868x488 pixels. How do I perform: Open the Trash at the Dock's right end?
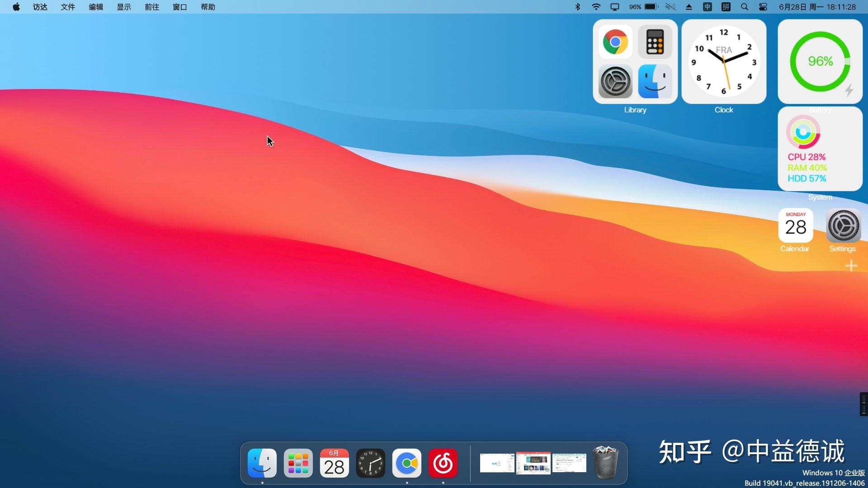pyautogui.click(x=606, y=463)
